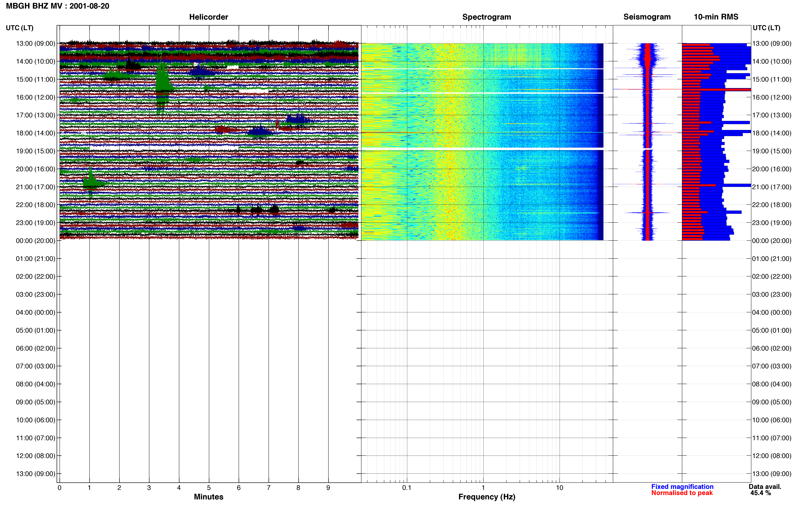Click the right-axis label "07:00 (03:00)"

click(x=772, y=366)
